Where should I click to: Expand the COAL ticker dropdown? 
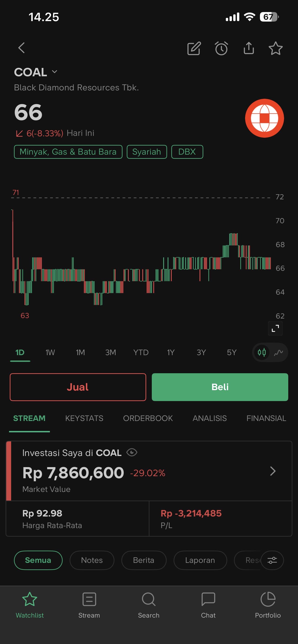pos(55,72)
